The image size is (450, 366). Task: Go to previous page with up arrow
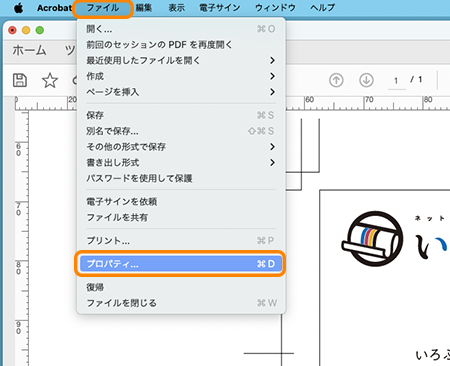point(336,80)
